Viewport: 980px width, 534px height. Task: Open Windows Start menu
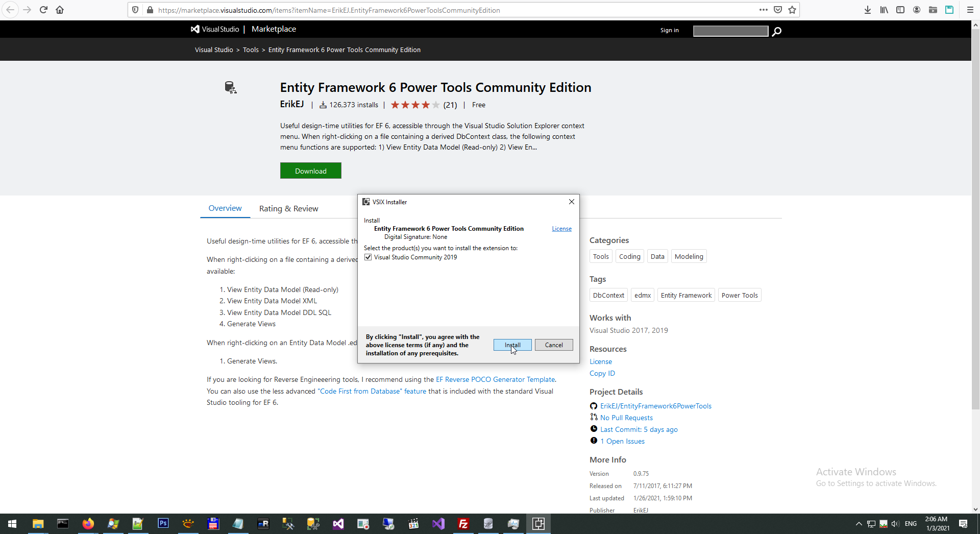pos(12,524)
